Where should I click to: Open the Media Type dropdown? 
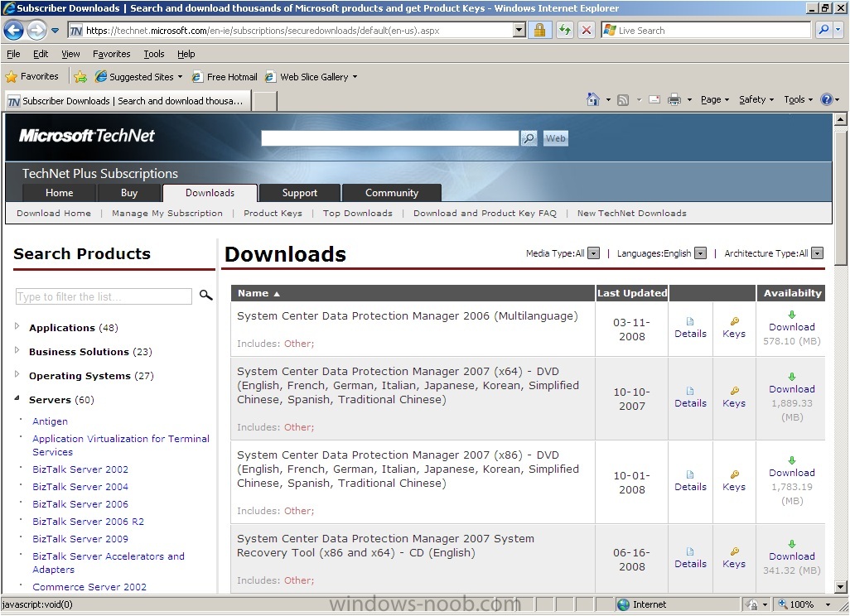[x=593, y=253]
